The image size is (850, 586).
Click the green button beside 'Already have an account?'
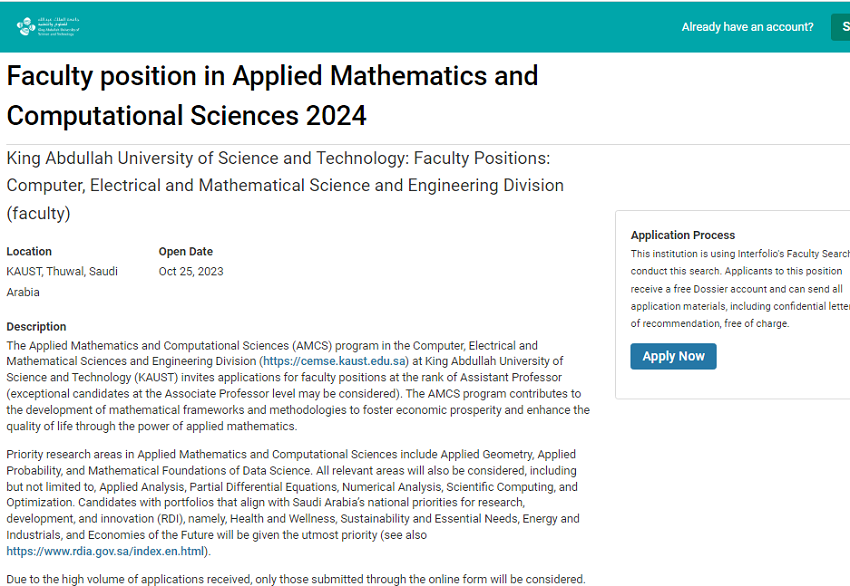[x=841, y=27]
